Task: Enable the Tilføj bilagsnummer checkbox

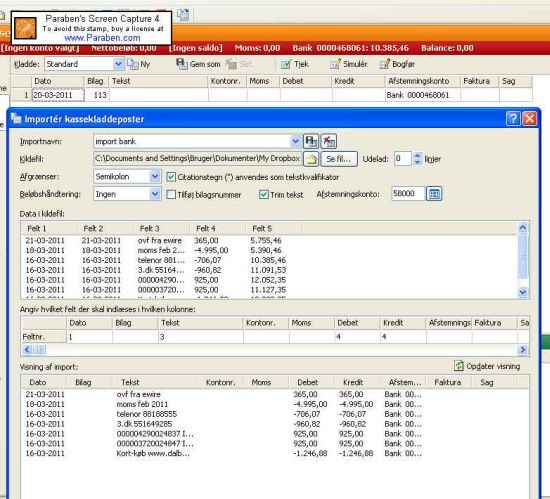Action: coord(171,194)
